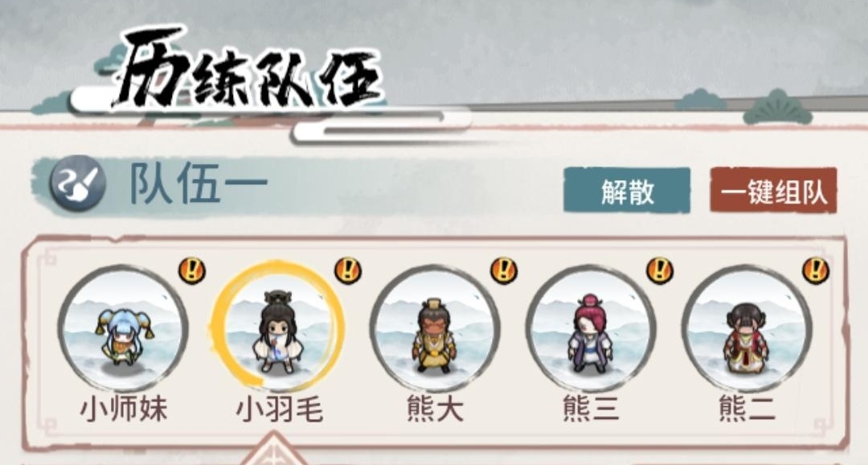This screenshot has height=465, width=868.
Task: Open alert badge on 小师妹's portrait
Action: 192,271
